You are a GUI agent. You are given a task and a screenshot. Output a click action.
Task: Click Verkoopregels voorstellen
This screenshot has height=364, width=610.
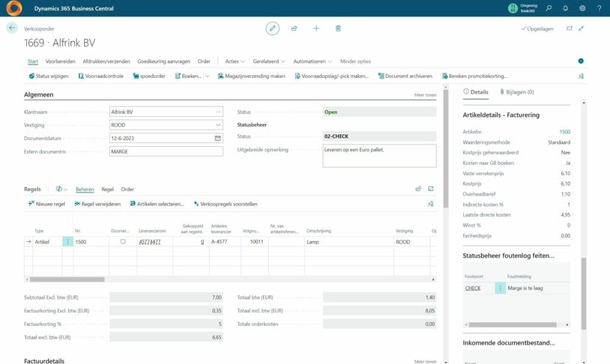pyautogui.click(x=226, y=204)
